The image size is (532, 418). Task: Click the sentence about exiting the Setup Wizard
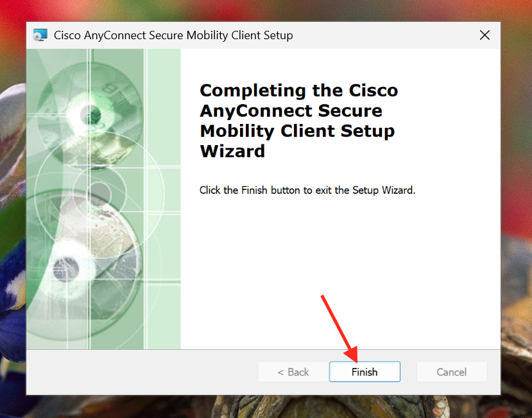(307, 190)
